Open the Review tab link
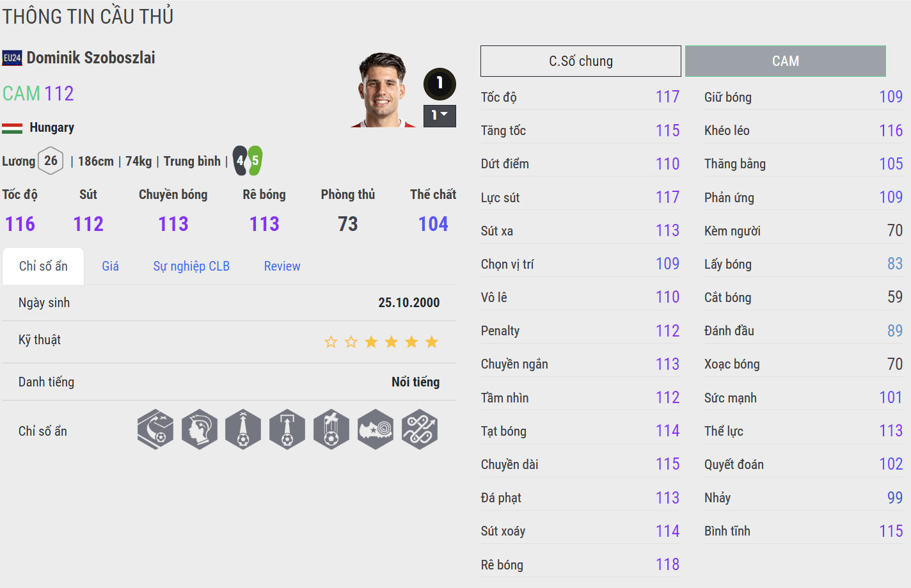This screenshot has height=588, width=911. point(282,266)
